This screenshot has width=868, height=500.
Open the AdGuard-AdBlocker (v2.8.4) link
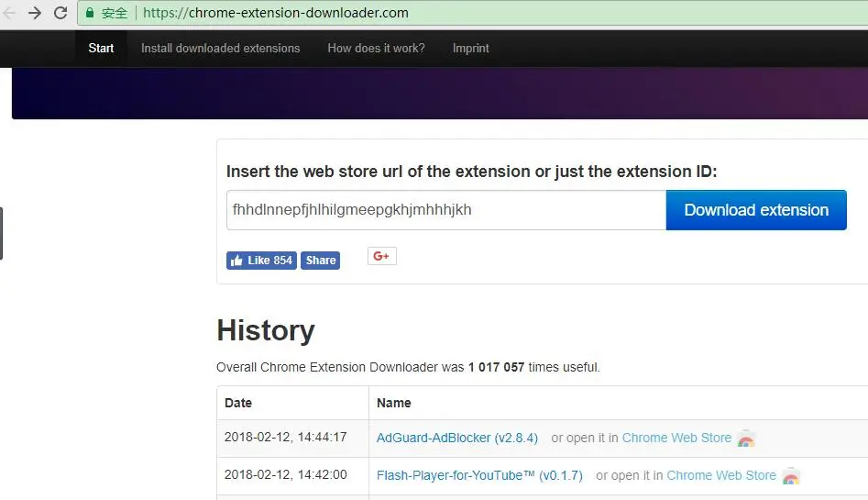pos(457,438)
